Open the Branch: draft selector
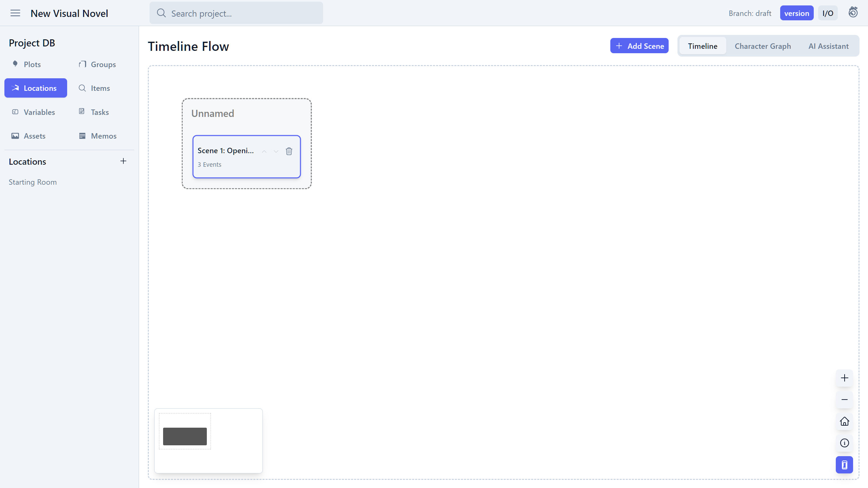868x488 pixels. click(750, 13)
